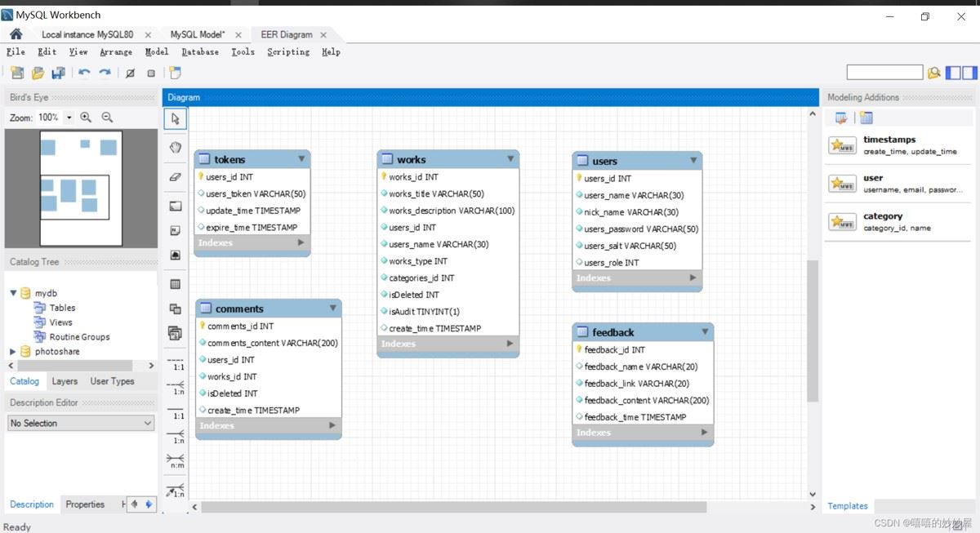Select the Hand pan tool
This screenshot has height=533, width=980.
pos(175,147)
